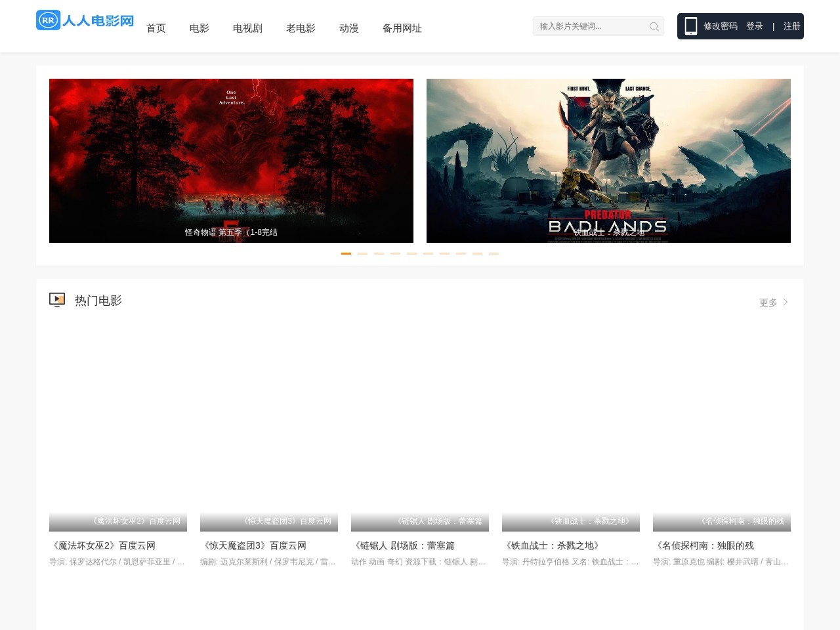Open the 首页 navigation tab
This screenshot has height=630, width=840.
coord(156,28)
